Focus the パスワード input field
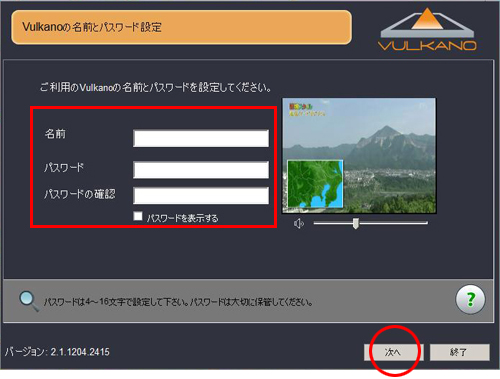Image resolution: width=500 pixels, height=379 pixels. coord(201,170)
